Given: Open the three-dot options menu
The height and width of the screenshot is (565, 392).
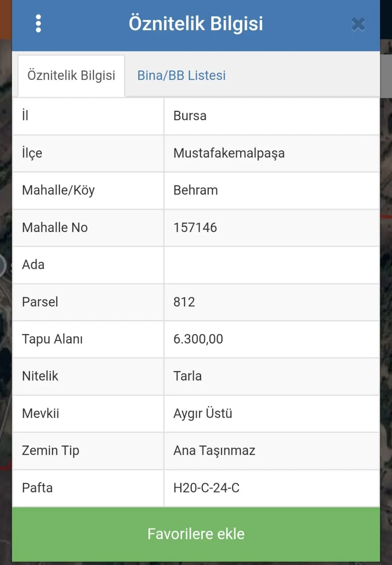Looking at the screenshot, I should coord(38,24).
